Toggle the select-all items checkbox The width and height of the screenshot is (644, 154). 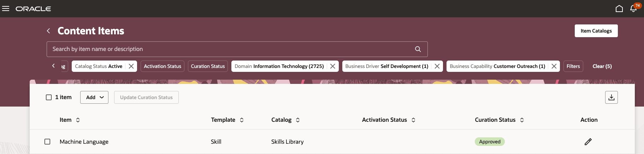(49, 97)
